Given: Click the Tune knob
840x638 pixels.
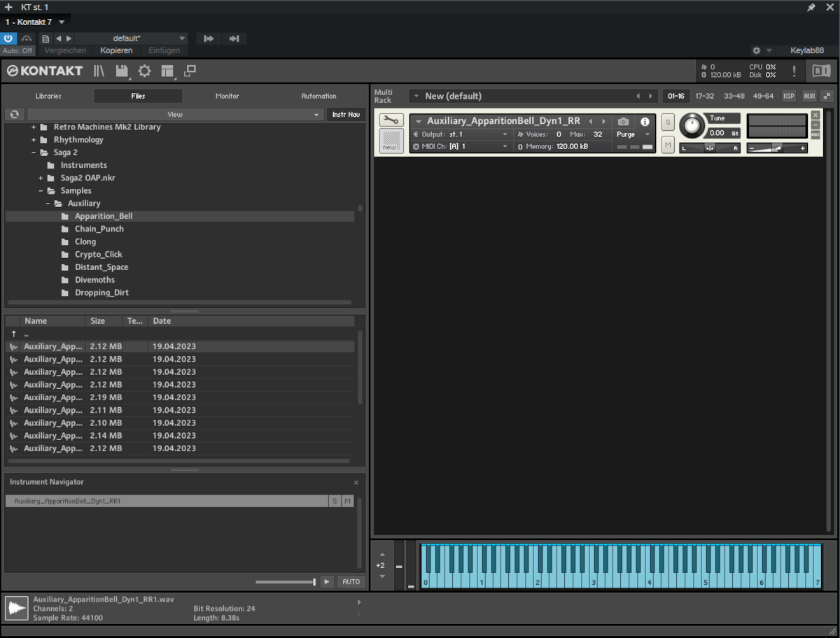Looking at the screenshot, I should click(x=692, y=126).
